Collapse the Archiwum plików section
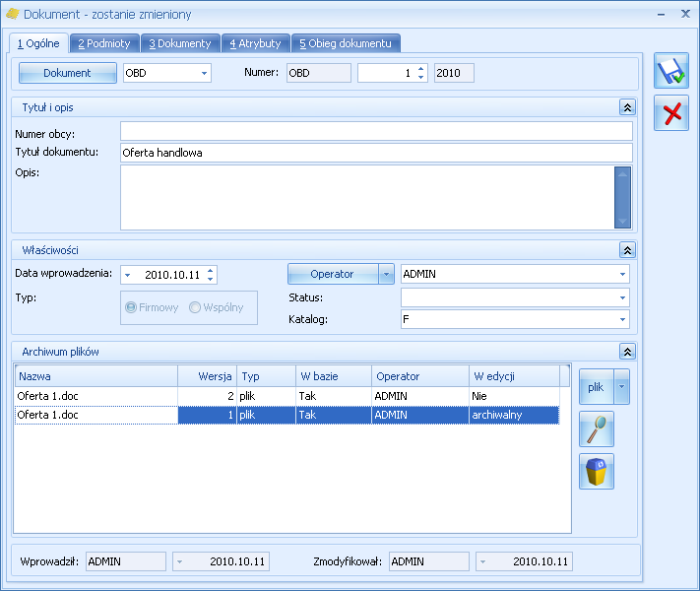This screenshot has width=700, height=591. pos(627,352)
